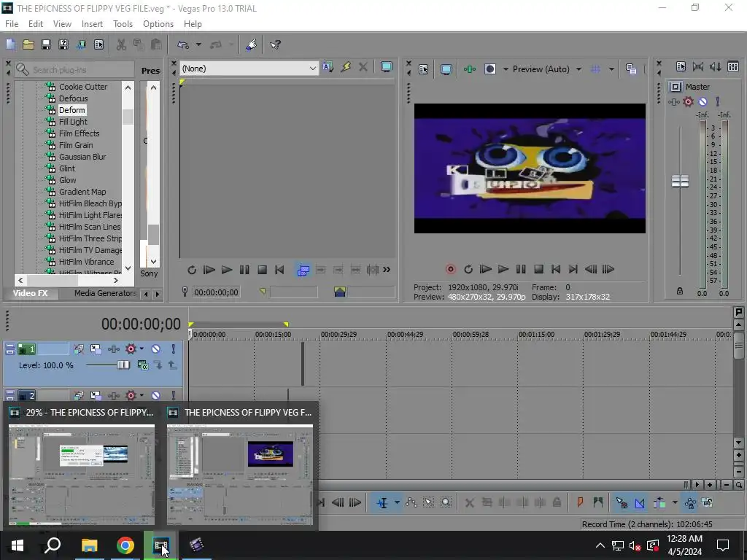747x560 pixels.
Task: Focus the Search plug-ins field
Action: [74, 70]
